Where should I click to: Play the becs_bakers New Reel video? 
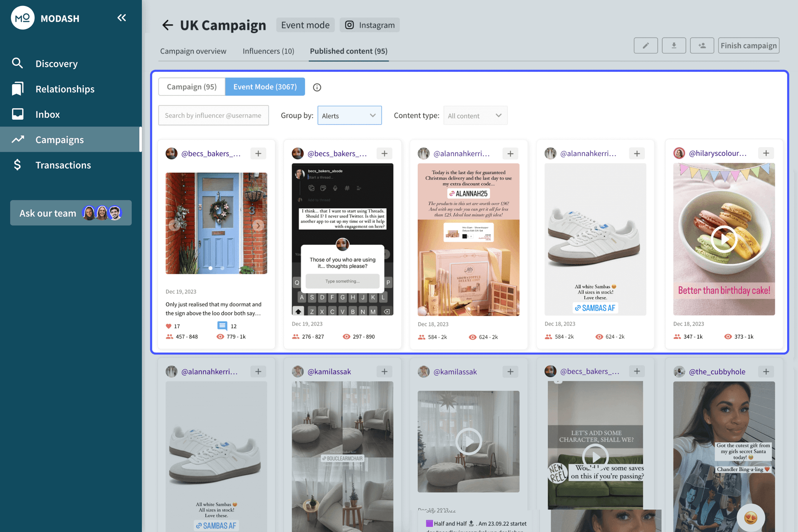595,457
